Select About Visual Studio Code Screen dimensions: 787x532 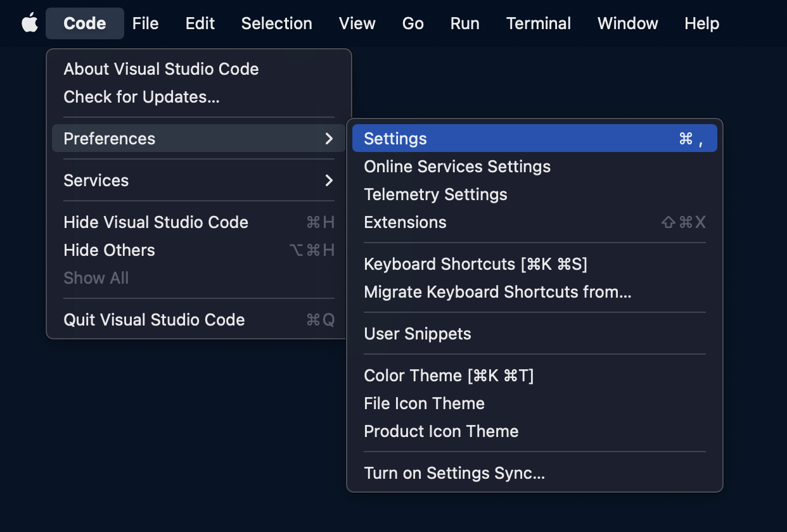coord(199,69)
